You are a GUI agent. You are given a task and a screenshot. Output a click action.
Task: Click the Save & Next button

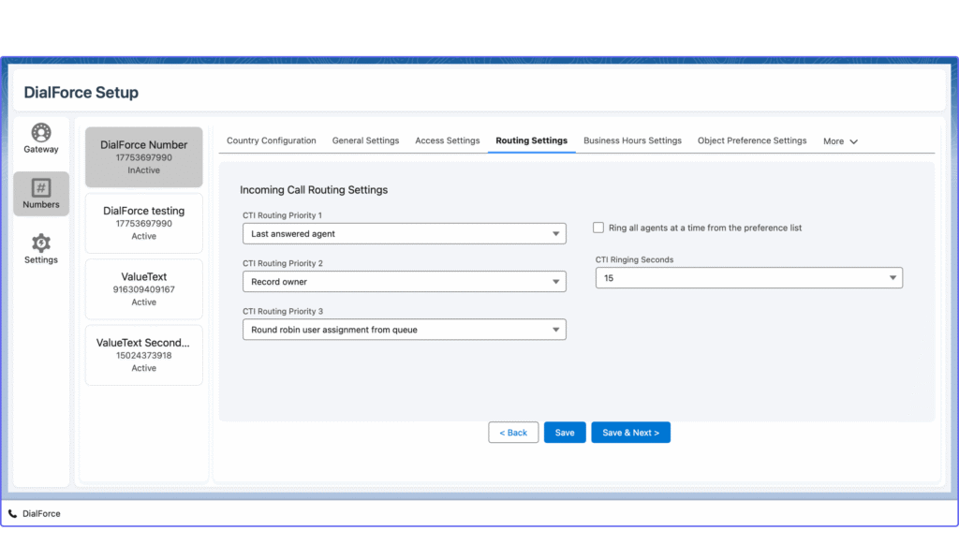click(630, 433)
